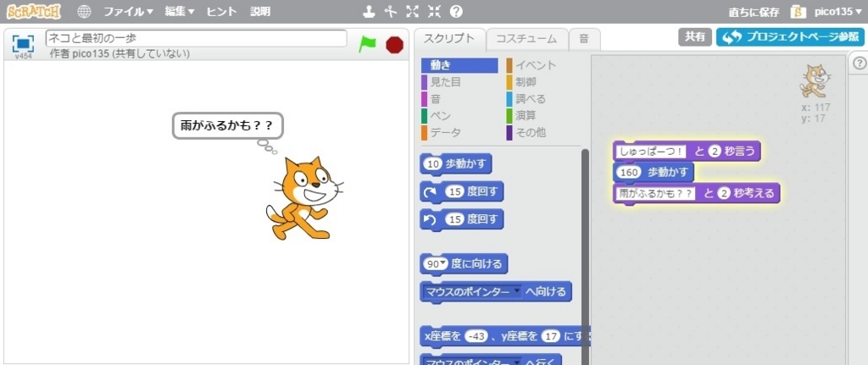The height and width of the screenshot is (365, 868).
Task: Click 直ちに保存 to save now
Action: [754, 12]
